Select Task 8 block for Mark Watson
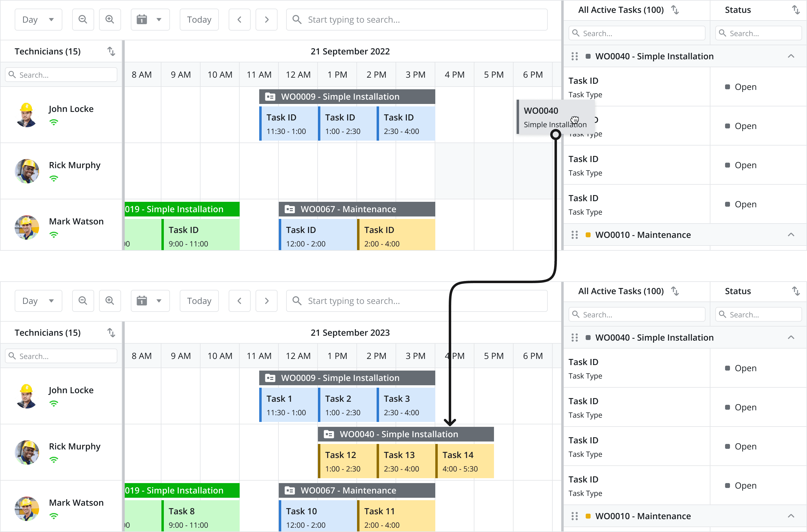807x532 pixels. [x=201, y=516]
